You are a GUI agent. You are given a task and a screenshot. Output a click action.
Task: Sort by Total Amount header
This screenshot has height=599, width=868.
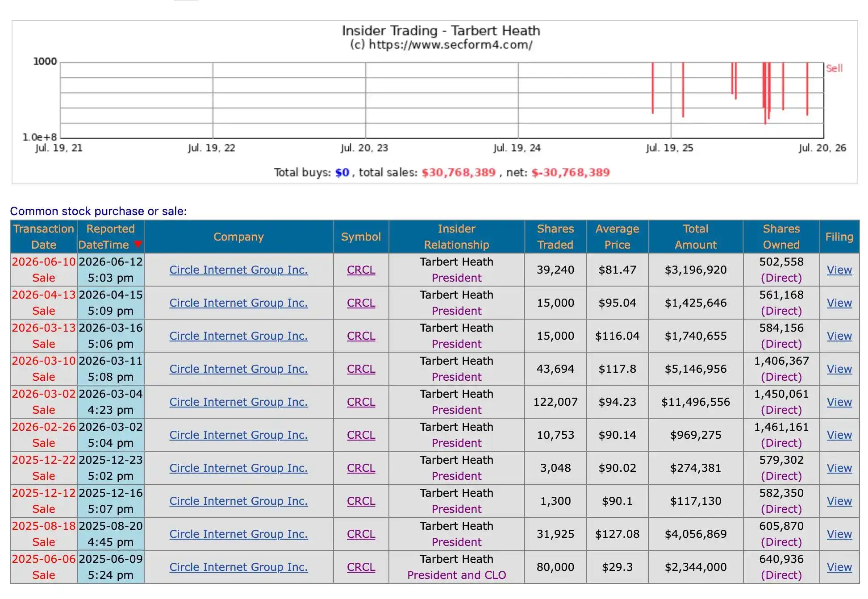pos(695,237)
